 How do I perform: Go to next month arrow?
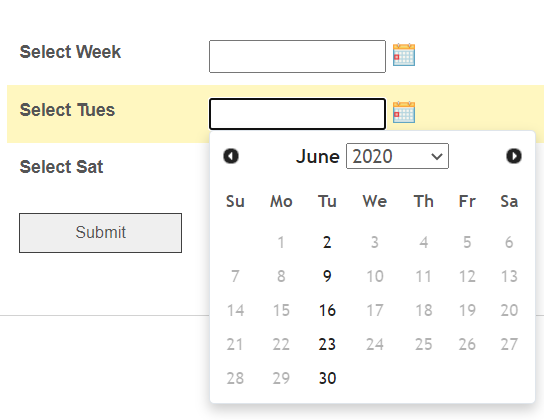[x=514, y=156]
